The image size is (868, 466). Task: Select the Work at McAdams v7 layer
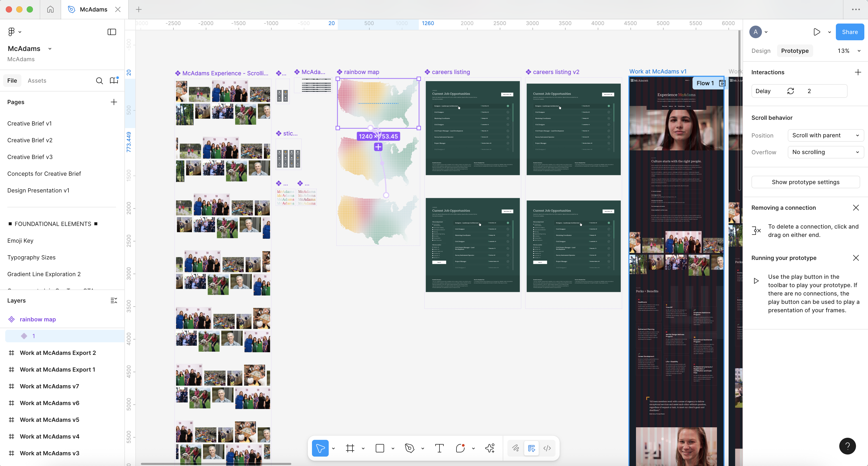(49, 386)
